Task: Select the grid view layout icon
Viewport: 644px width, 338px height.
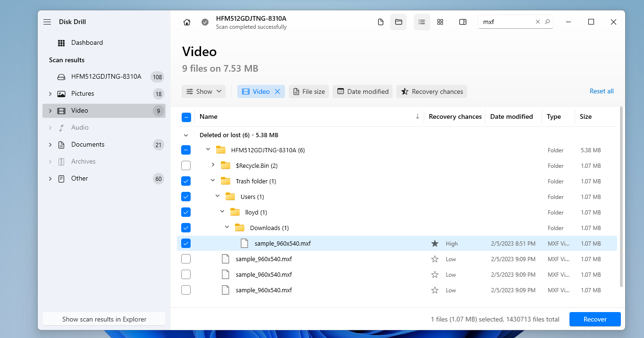Action: pos(440,22)
